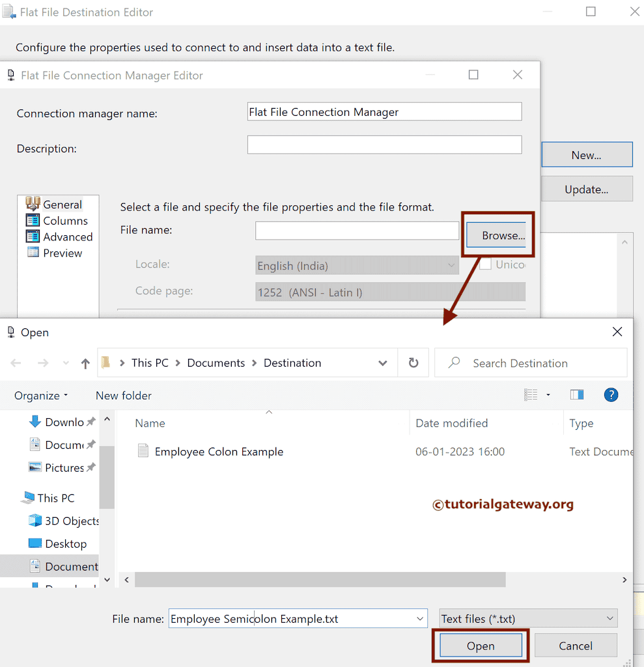The image size is (644, 667).
Task: Open the Organize menu
Action: [41, 395]
